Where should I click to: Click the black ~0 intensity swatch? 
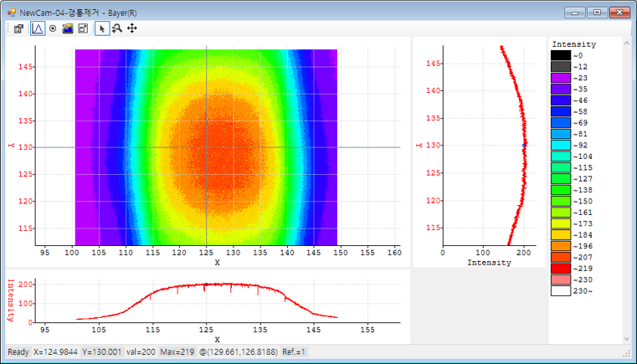(x=561, y=56)
